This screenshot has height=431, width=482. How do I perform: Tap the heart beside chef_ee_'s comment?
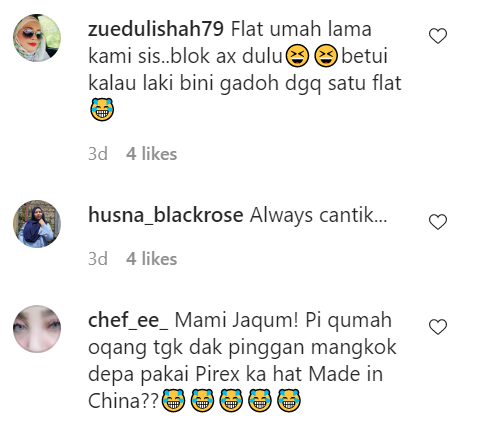click(438, 327)
